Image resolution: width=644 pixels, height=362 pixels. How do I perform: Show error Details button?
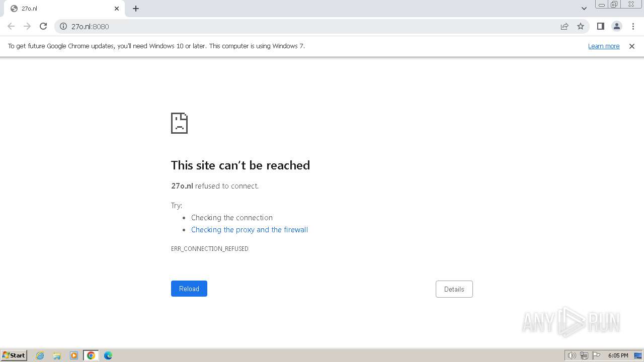coord(454,289)
